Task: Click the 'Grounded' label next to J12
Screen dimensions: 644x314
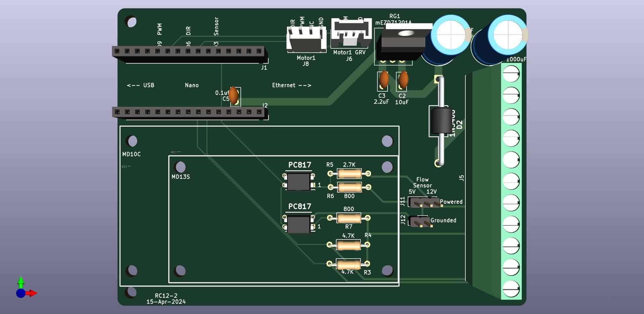Action: pos(443,220)
